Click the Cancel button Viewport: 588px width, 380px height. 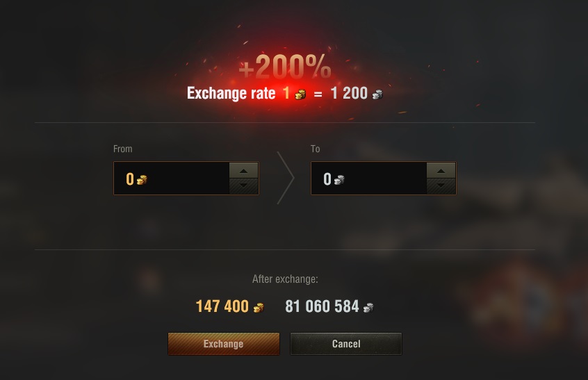tap(345, 344)
